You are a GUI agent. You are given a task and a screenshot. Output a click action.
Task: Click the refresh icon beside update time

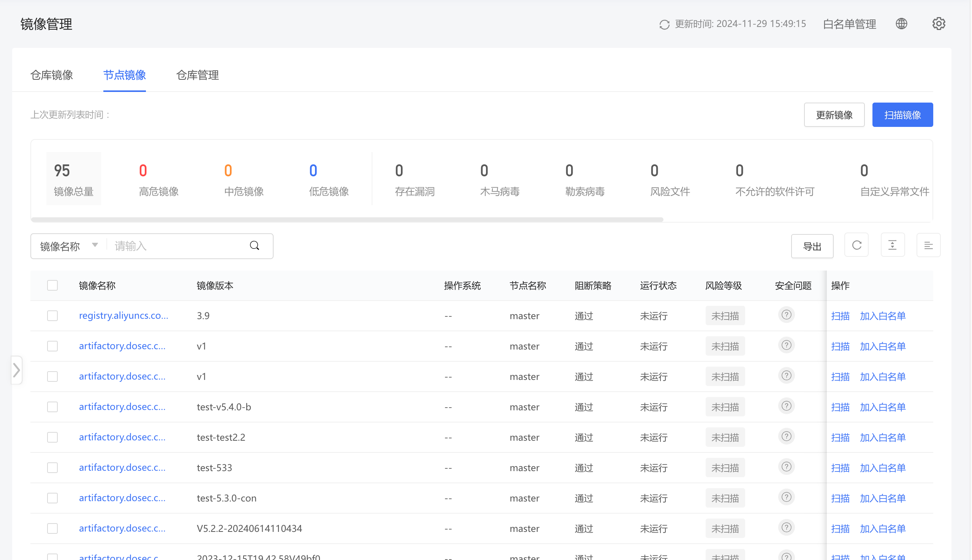click(664, 24)
